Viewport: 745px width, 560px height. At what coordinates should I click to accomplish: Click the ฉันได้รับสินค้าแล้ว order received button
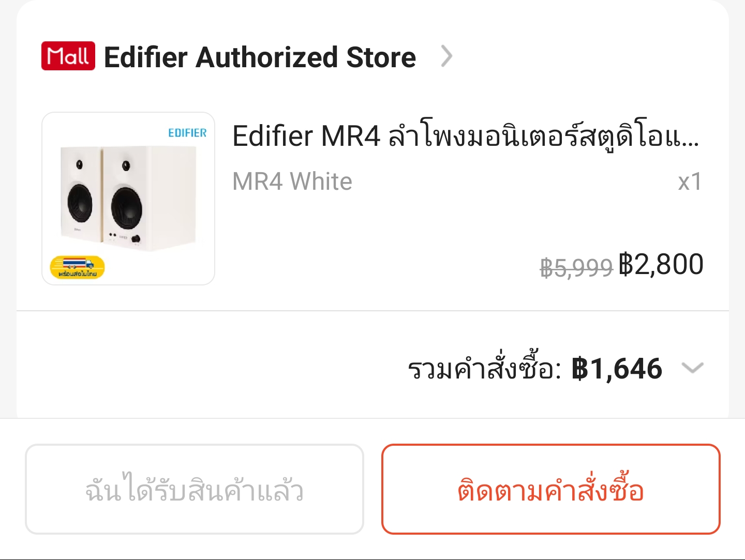pyautogui.click(x=195, y=489)
